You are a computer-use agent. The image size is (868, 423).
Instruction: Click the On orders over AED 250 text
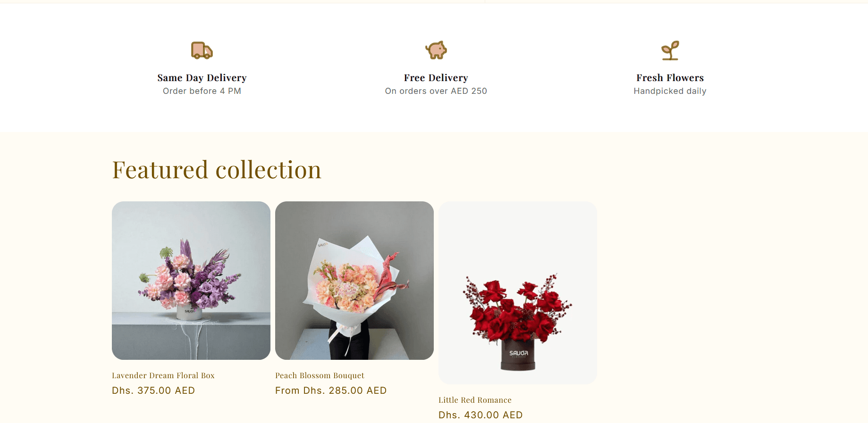pyautogui.click(x=436, y=91)
